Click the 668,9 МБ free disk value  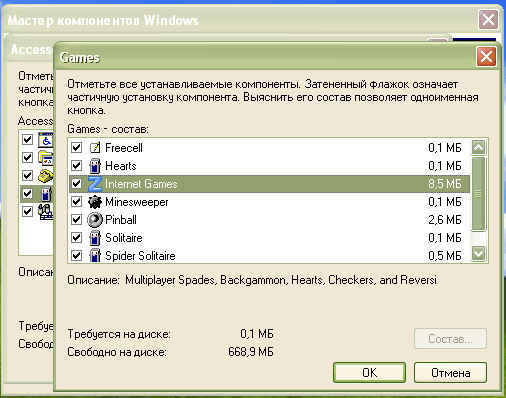coord(251,352)
